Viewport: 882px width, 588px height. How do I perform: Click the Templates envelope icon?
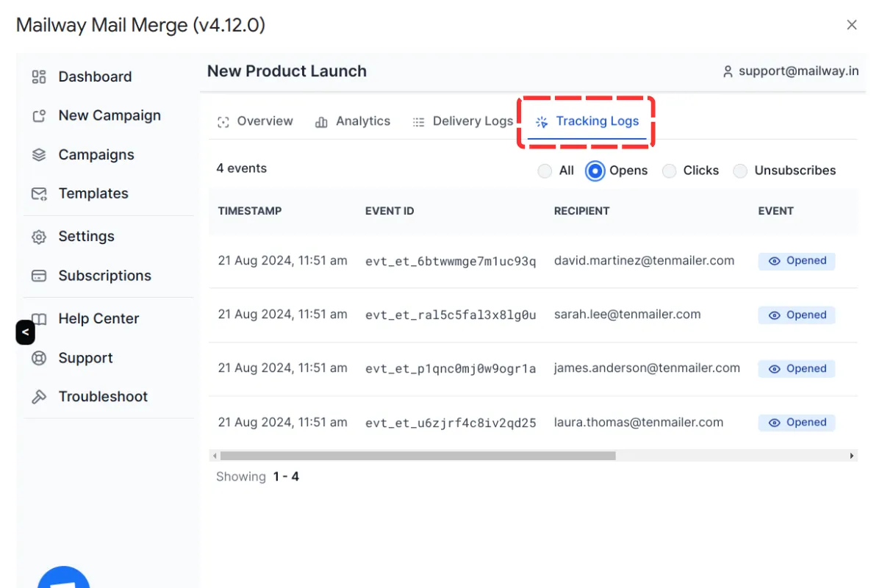tap(39, 194)
